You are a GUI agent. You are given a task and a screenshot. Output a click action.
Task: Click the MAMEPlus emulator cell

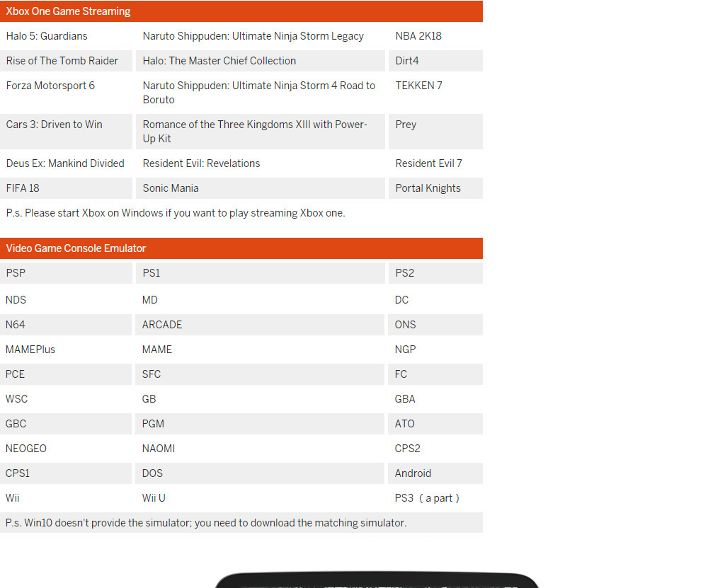coord(30,350)
